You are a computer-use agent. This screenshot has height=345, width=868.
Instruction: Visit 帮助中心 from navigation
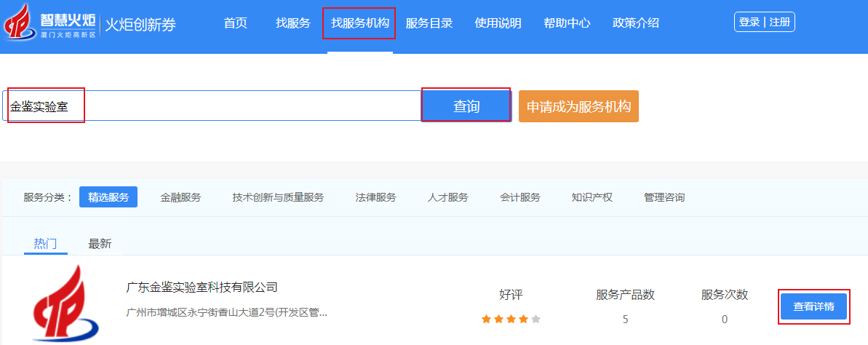567,23
